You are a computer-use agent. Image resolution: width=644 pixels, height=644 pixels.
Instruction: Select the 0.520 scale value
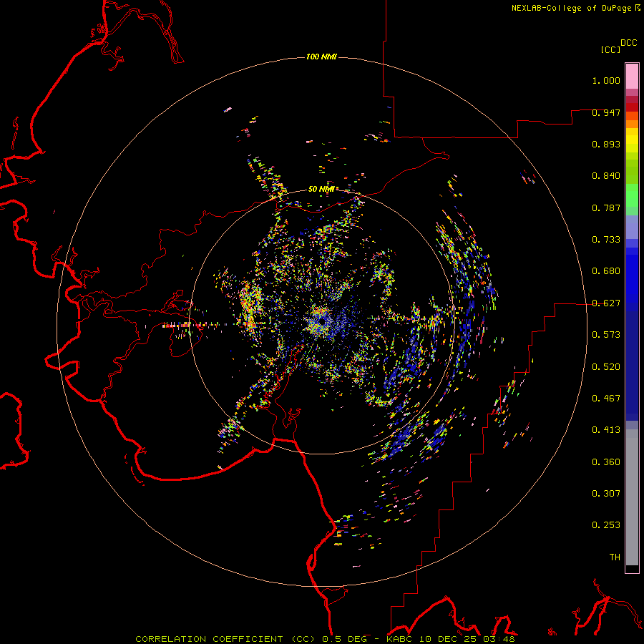(x=606, y=366)
